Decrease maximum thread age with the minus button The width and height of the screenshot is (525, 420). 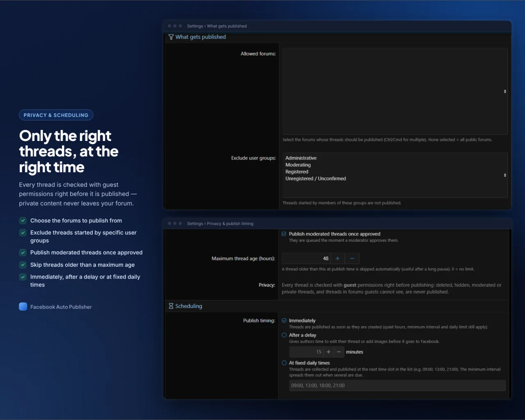point(352,259)
